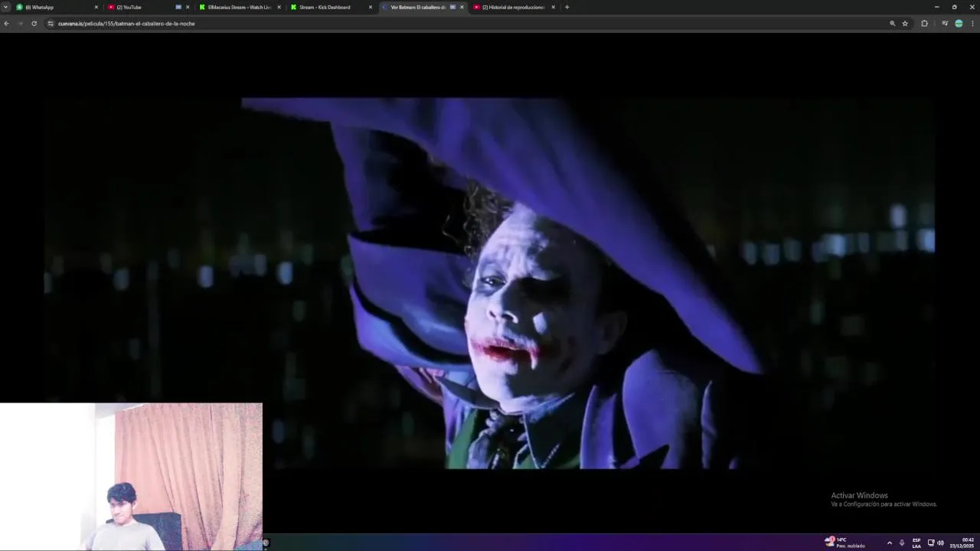Click the media indicator on YouTube tab
The height and width of the screenshot is (551, 980).
(x=178, y=7)
